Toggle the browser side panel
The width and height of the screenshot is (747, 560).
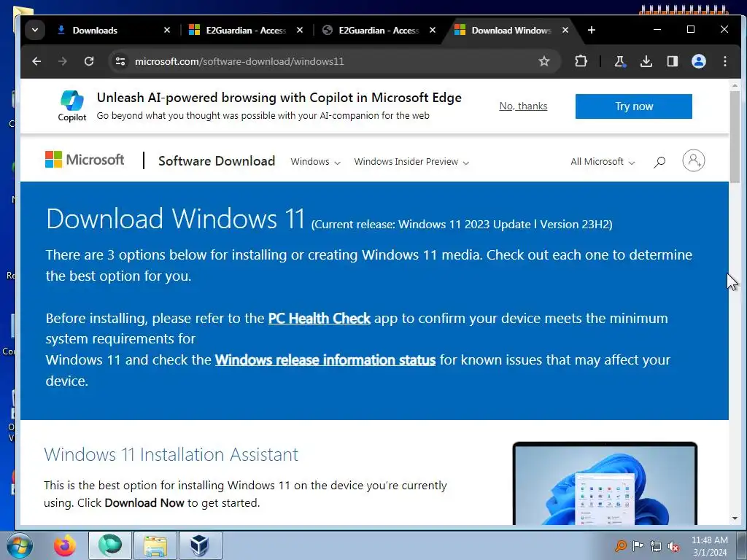click(672, 61)
